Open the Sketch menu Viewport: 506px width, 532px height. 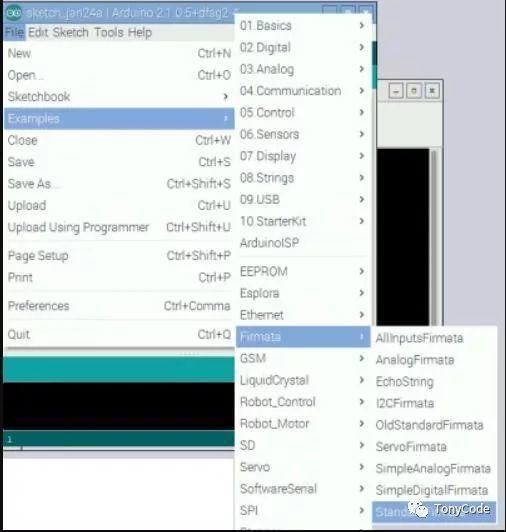(71, 33)
